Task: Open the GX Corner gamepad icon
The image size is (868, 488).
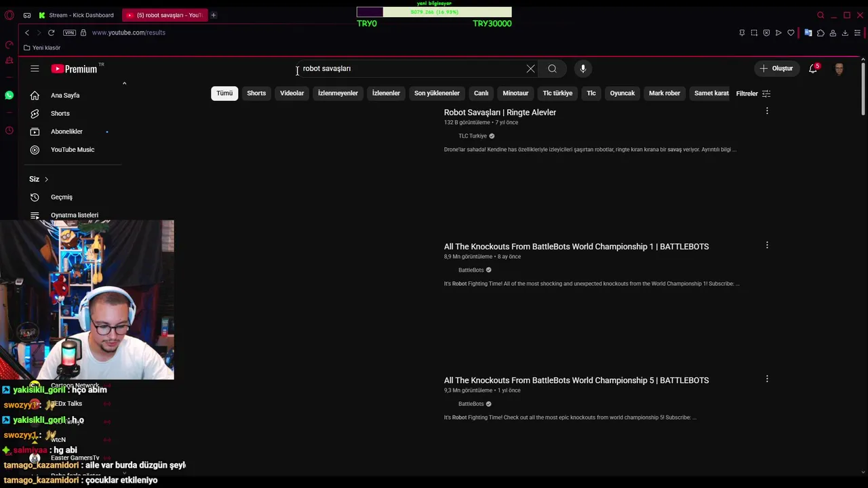Action: tap(26, 15)
